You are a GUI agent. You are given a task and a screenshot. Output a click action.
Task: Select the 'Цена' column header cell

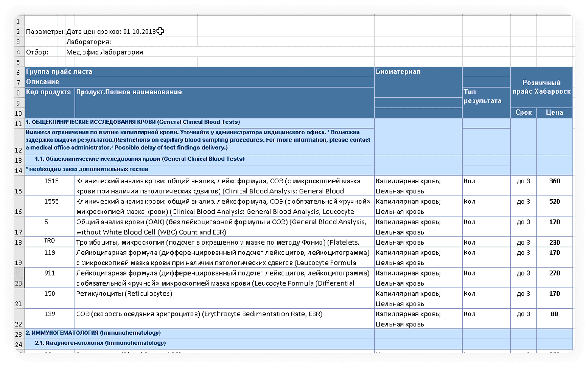tap(555, 113)
